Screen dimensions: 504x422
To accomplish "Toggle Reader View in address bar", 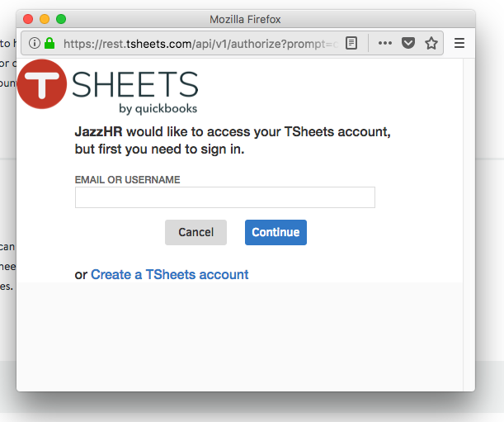I will [351, 43].
